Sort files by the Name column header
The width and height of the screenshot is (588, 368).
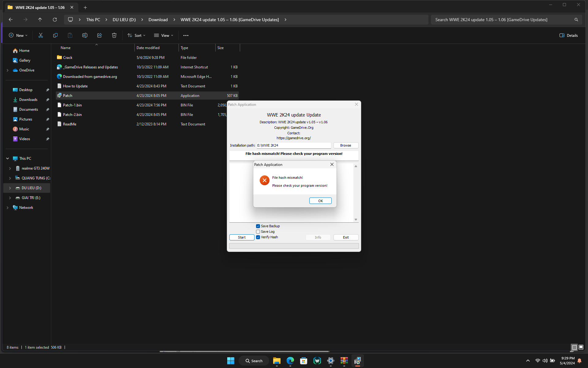(x=95, y=48)
